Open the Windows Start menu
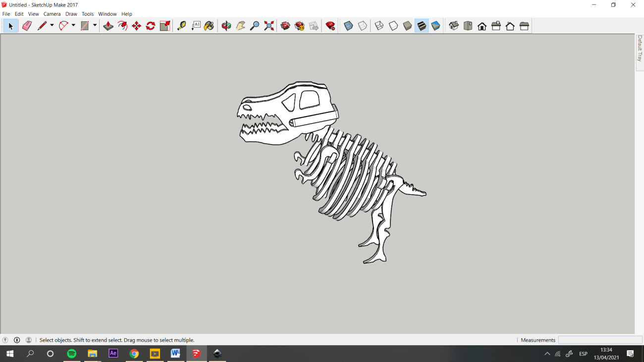The height and width of the screenshot is (362, 644). [10, 354]
